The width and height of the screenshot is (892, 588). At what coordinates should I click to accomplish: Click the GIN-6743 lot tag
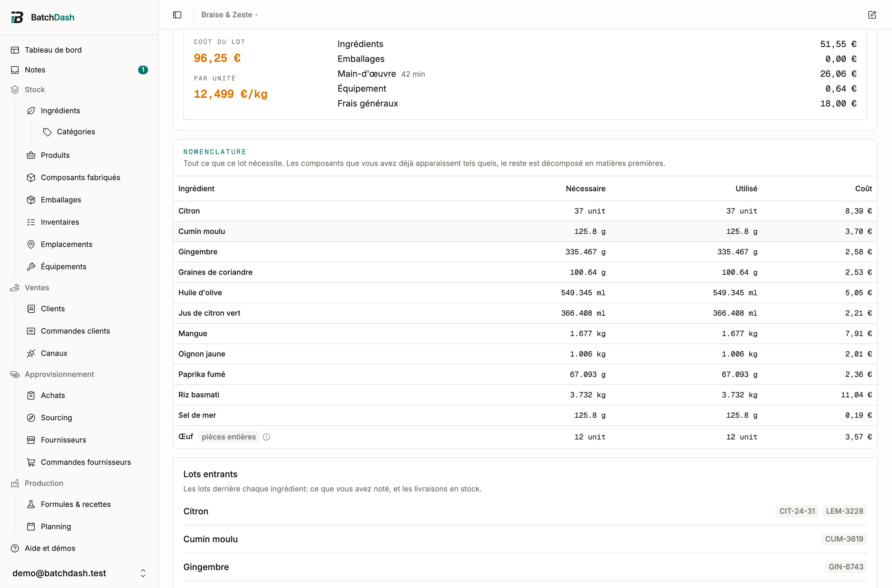(846, 567)
